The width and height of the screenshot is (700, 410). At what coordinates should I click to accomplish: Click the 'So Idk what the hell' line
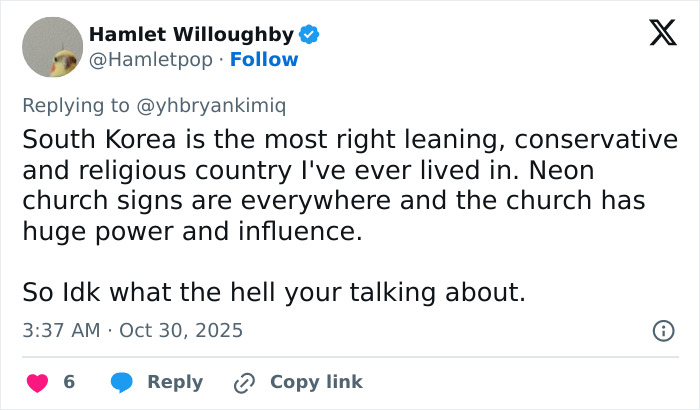point(274,294)
